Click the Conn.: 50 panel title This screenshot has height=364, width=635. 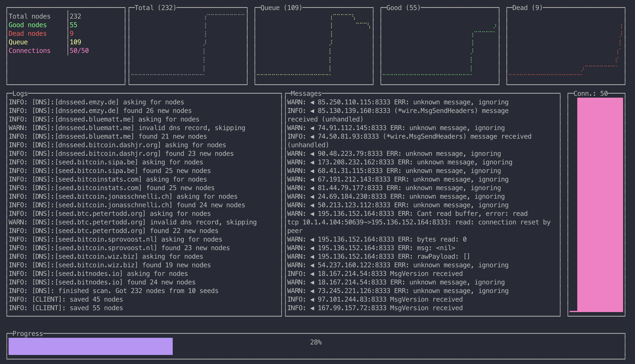point(590,93)
